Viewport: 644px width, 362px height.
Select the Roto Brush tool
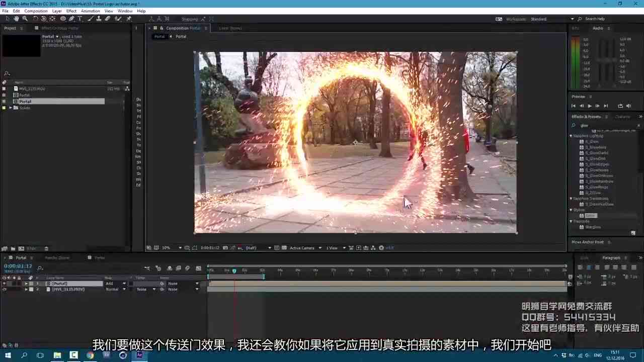point(118,19)
